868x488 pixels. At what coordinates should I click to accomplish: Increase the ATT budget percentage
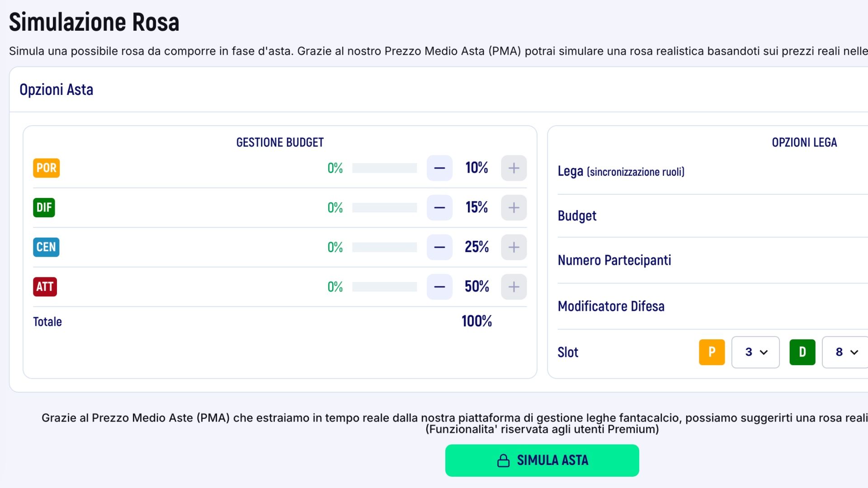[514, 287]
